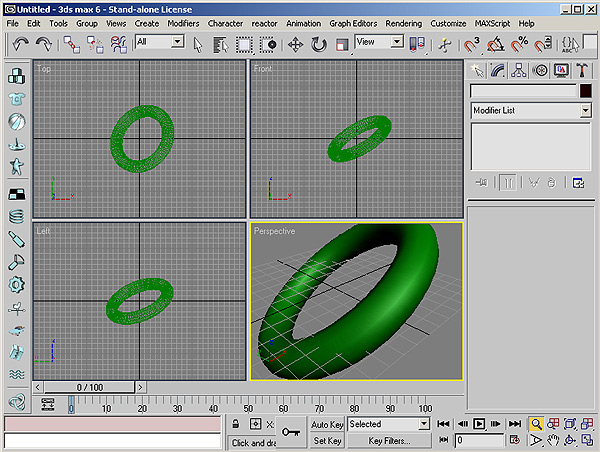This screenshot has height=452, width=600.
Task: Click Configure Modifier Sets icon
Action: 577,182
